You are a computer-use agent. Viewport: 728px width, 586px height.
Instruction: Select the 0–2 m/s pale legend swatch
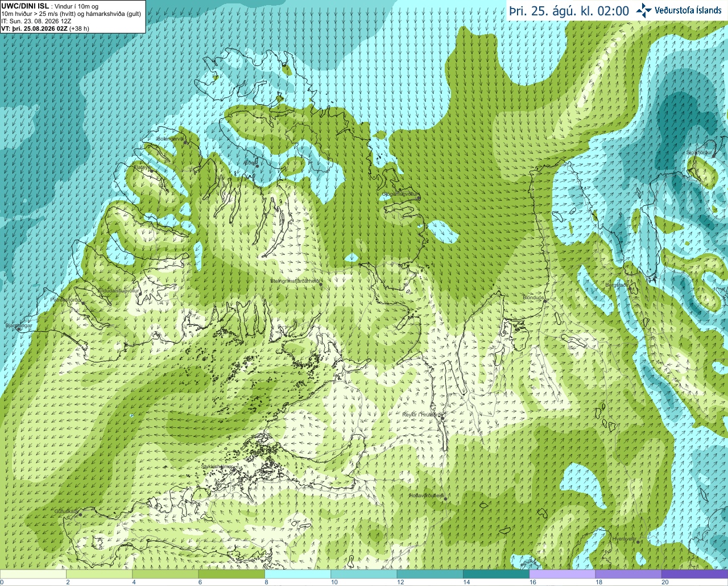[x=33, y=574]
